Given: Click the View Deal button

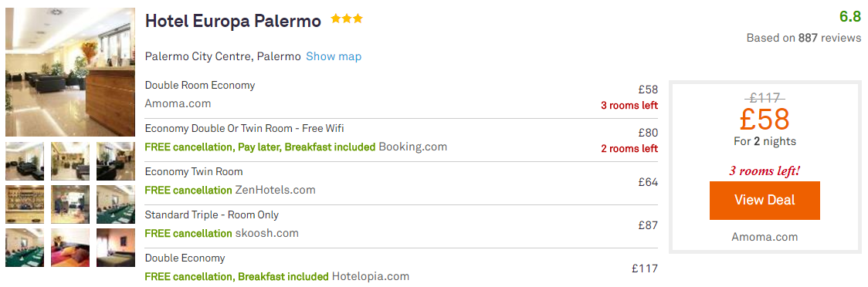Looking at the screenshot, I should click(765, 200).
